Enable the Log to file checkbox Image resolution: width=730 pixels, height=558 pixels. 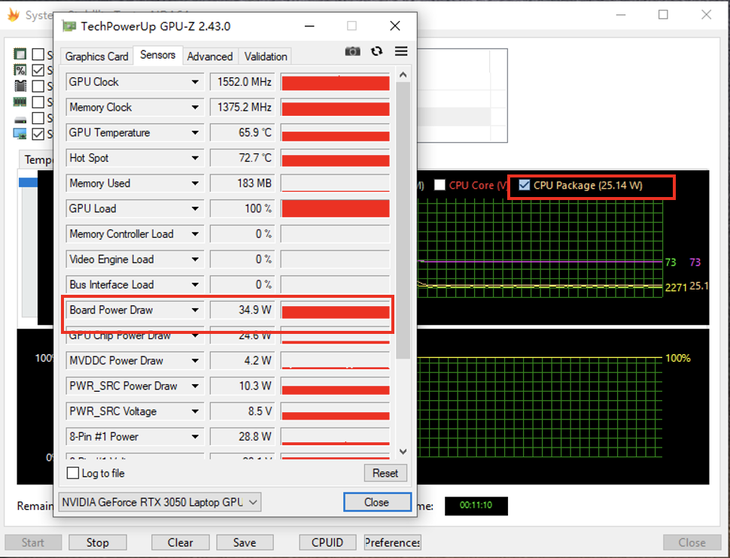pyautogui.click(x=73, y=473)
